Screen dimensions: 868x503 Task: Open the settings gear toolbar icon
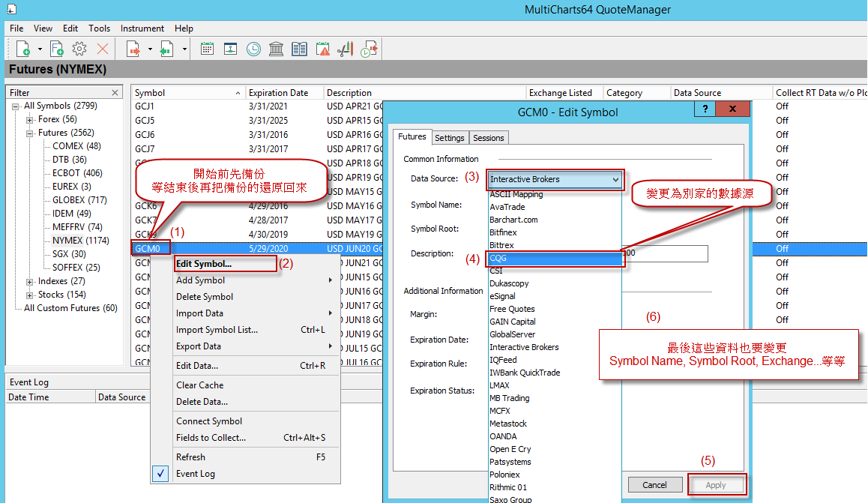79,49
